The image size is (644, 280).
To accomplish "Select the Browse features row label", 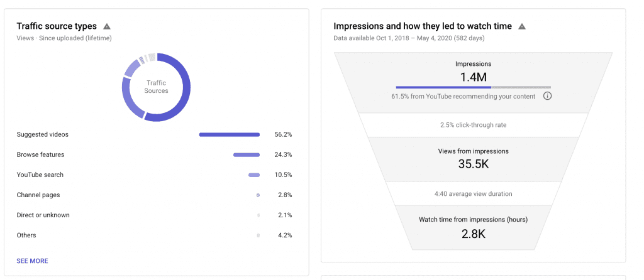I will [40, 154].
